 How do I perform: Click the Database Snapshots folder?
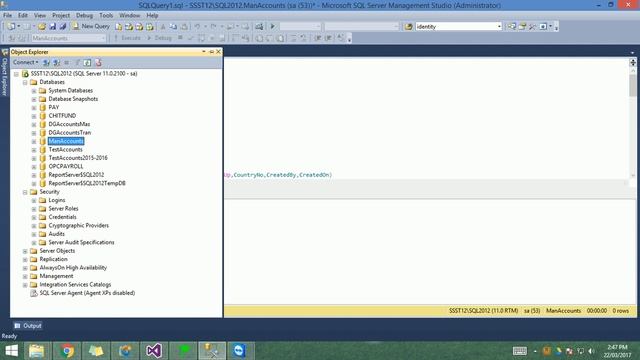[73, 99]
